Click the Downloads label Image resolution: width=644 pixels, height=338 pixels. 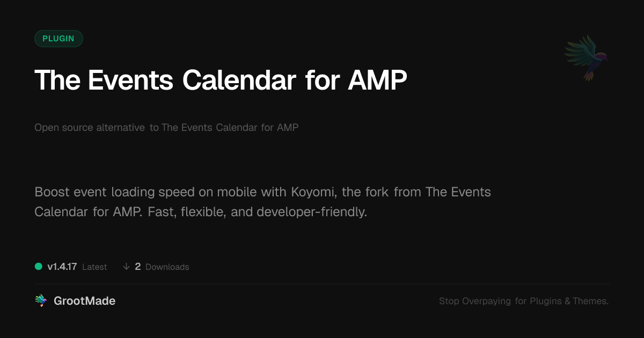click(x=167, y=267)
